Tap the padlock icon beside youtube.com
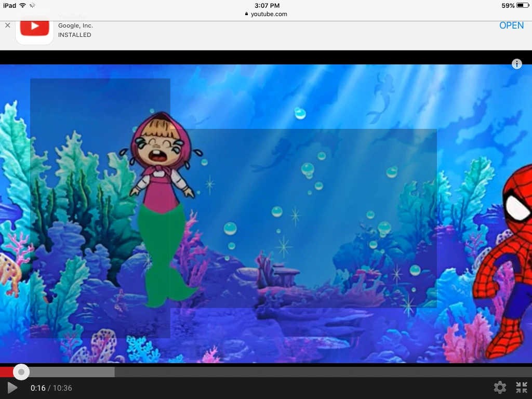 click(246, 14)
